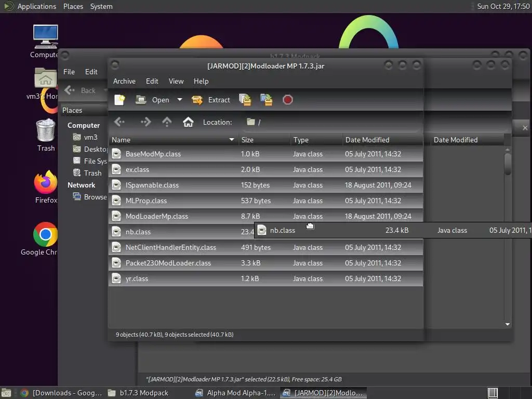Browse Network in Places sidebar
Viewport: 532px width, 399px height.
click(90, 197)
